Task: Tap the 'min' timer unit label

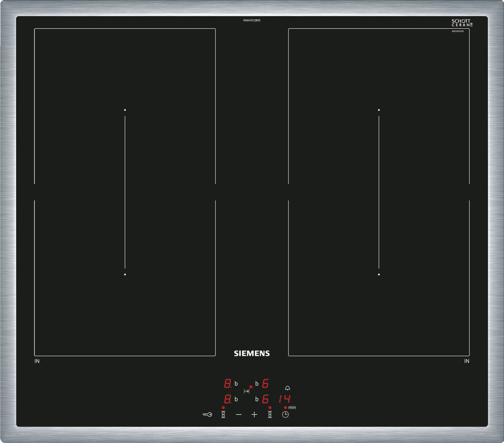Action: 292,407
